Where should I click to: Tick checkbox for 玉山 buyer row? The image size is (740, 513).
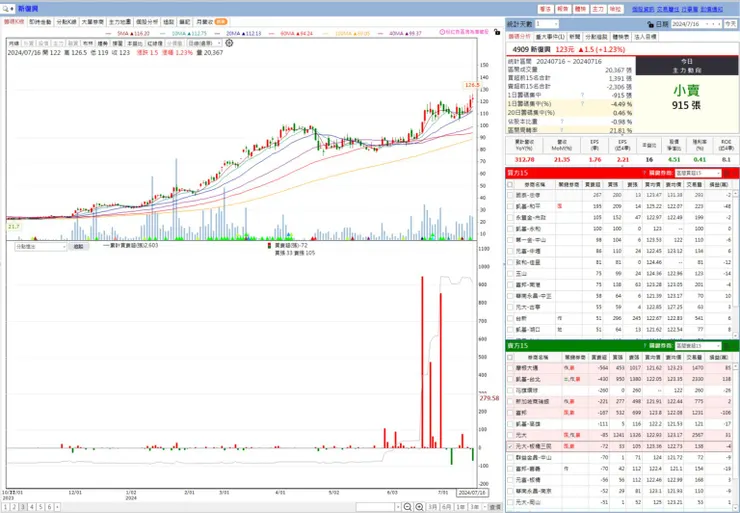(x=510, y=274)
